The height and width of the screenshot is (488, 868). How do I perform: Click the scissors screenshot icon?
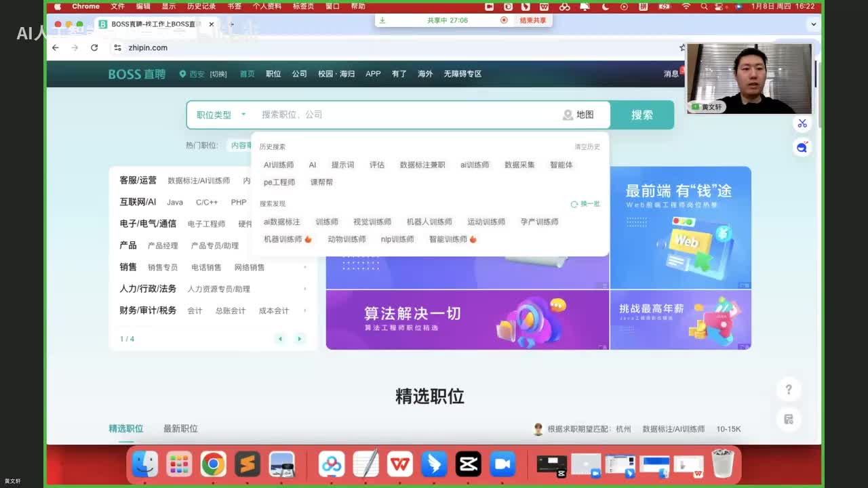point(802,123)
